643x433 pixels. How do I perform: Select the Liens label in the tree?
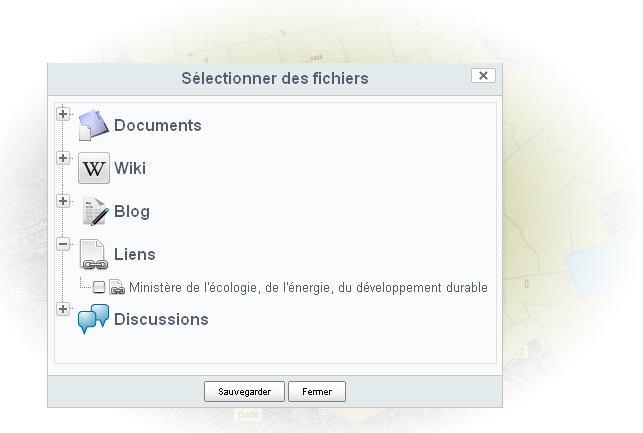tap(135, 254)
